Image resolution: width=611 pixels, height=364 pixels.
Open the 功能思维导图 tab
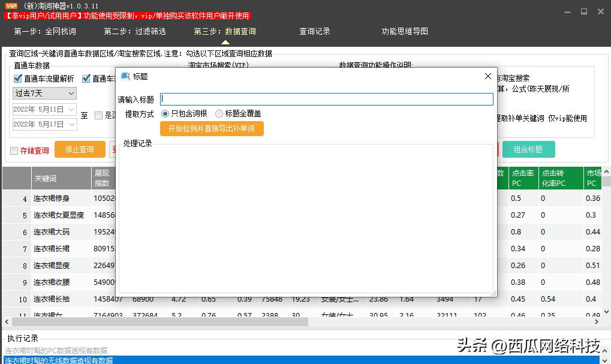pos(405,31)
